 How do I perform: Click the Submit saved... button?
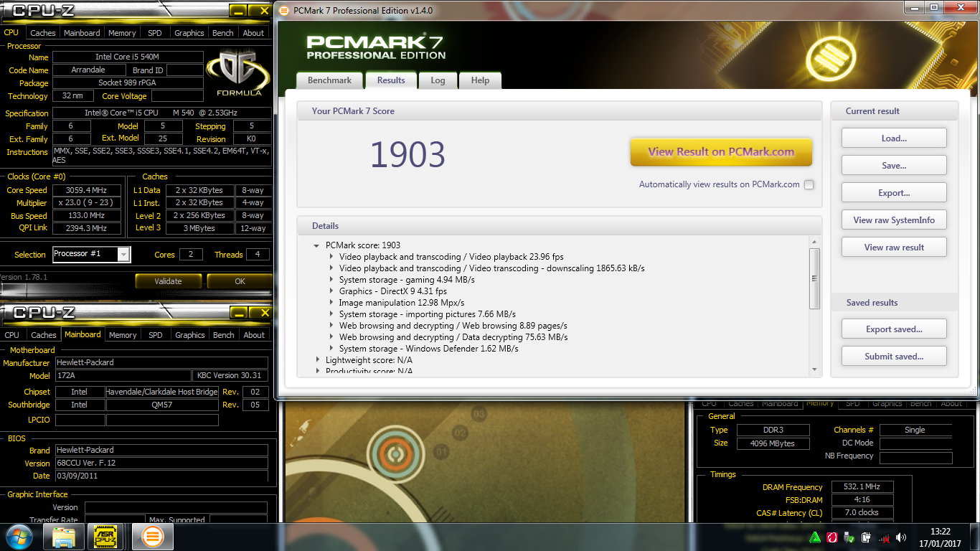[894, 357]
